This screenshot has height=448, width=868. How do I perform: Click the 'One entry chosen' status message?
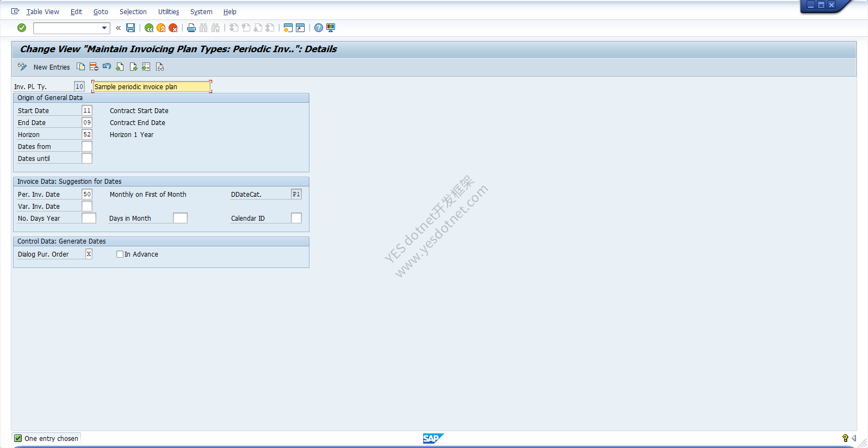(51, 438)
